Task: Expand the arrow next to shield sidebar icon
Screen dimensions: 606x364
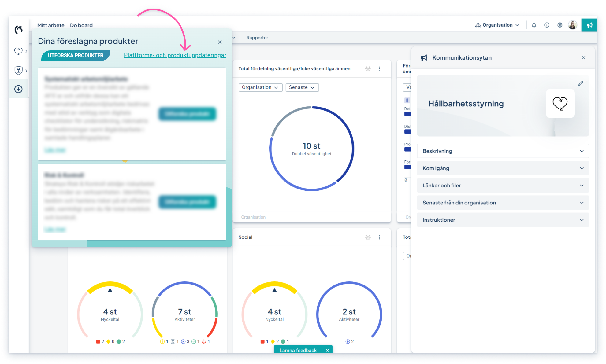Action: point(26,70)
